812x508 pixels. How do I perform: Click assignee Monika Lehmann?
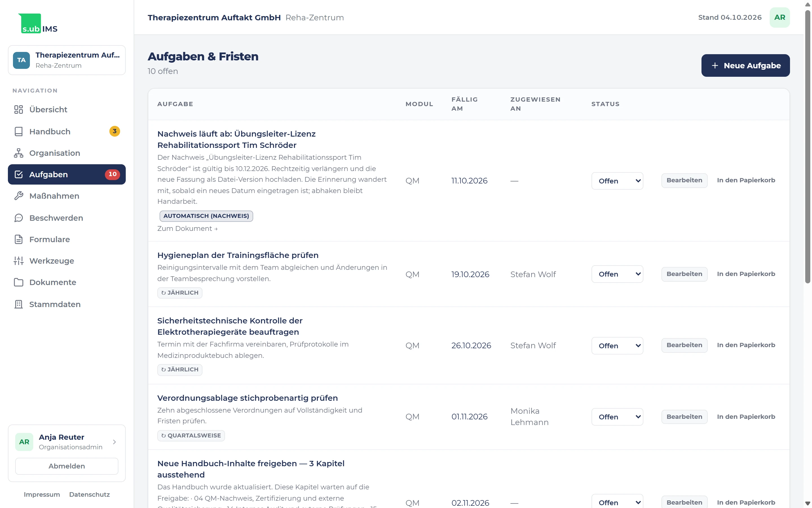(529, 417)
